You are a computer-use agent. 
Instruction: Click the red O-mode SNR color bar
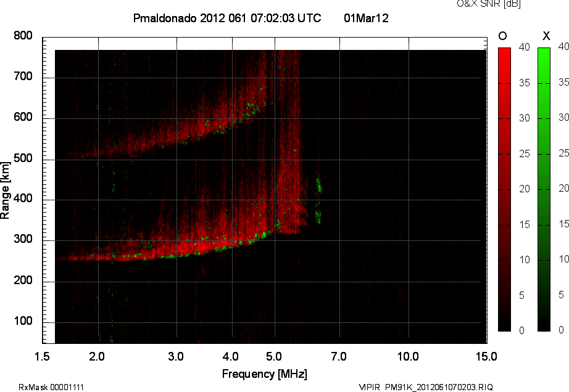point(504,189)
